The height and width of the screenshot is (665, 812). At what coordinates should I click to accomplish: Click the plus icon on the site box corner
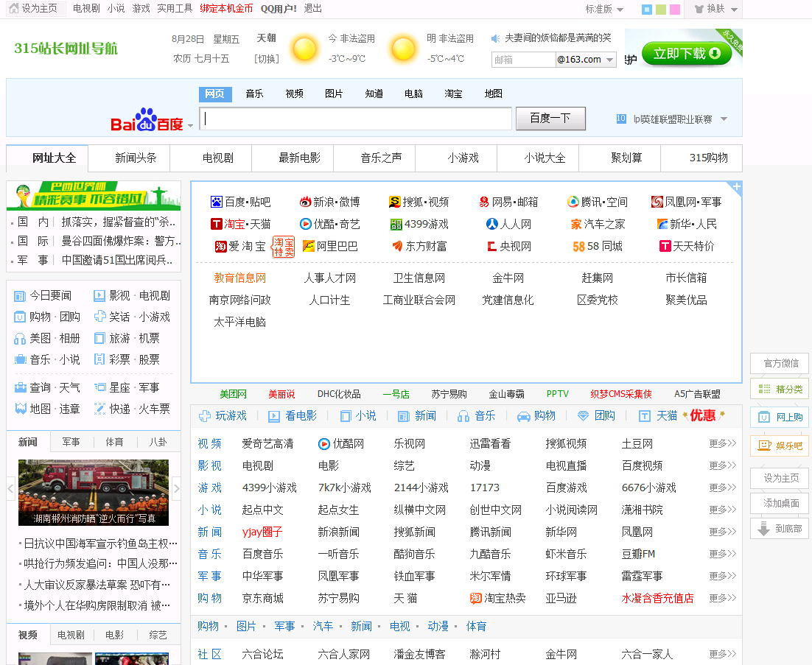coord(737,186)
